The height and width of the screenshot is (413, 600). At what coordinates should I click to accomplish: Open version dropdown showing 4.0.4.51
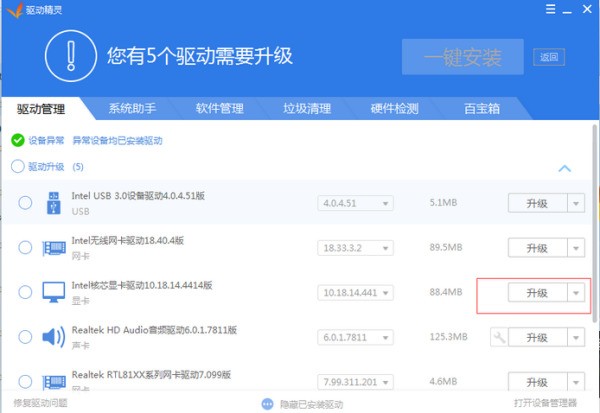click(355, 203)
